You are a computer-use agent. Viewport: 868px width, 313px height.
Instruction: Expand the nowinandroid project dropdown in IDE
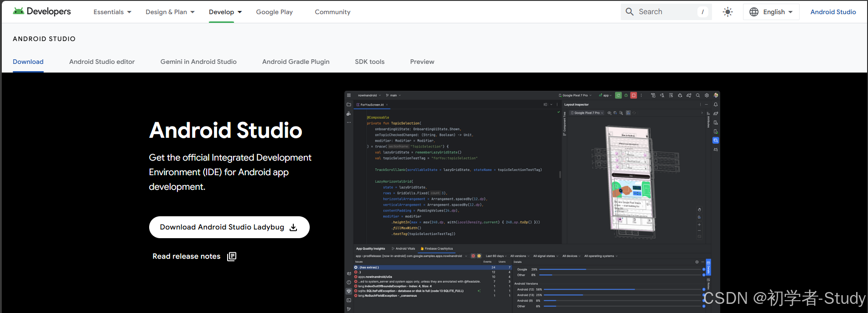369,95
